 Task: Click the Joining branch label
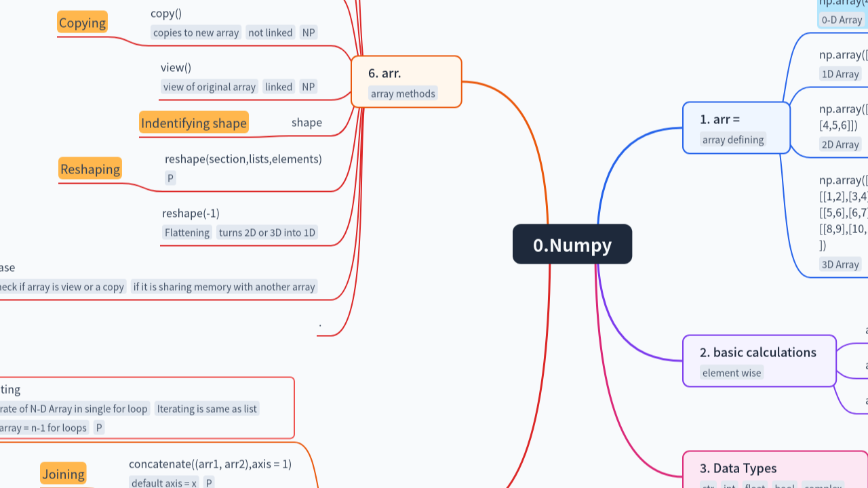point(63,474)
